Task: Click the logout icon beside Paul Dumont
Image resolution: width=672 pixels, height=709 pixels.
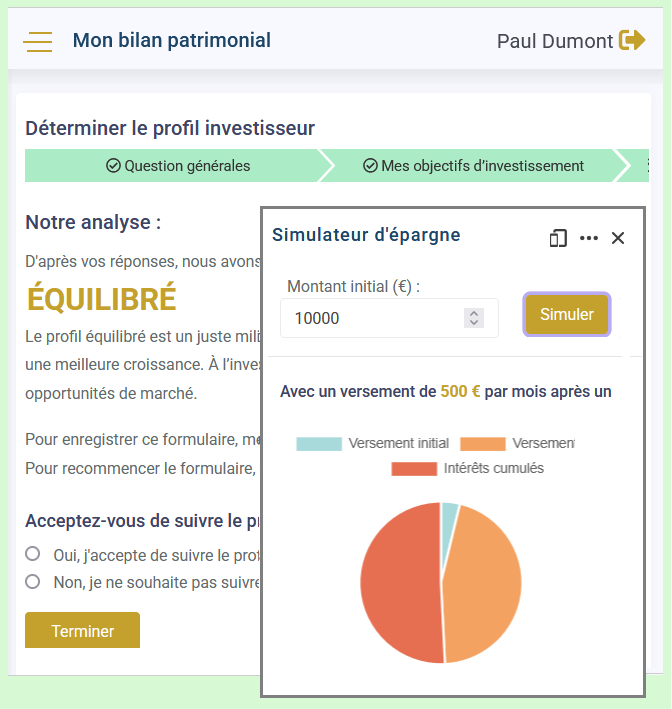Action: pos(632,40)
